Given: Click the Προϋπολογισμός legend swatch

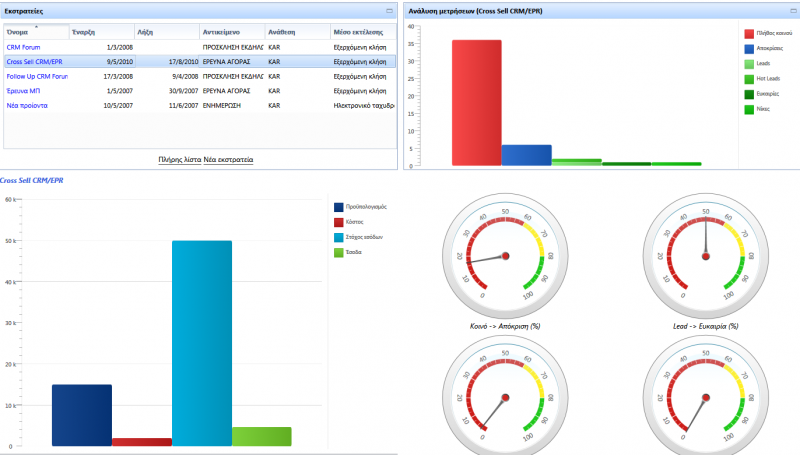Looking at the screenshot, I should 339,207.
